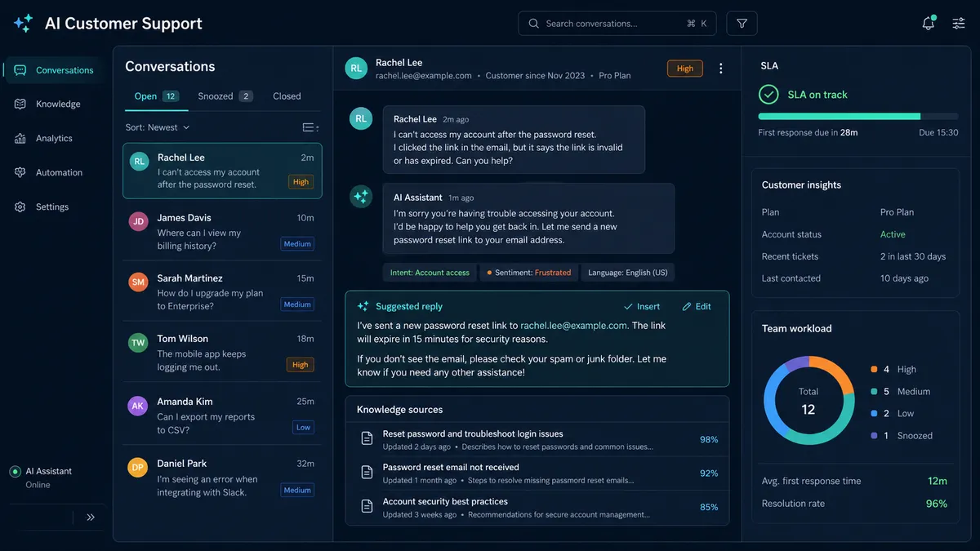The image size is (980, 551).
Task: Open the sliders preferences icon
Action: (959, 24)
